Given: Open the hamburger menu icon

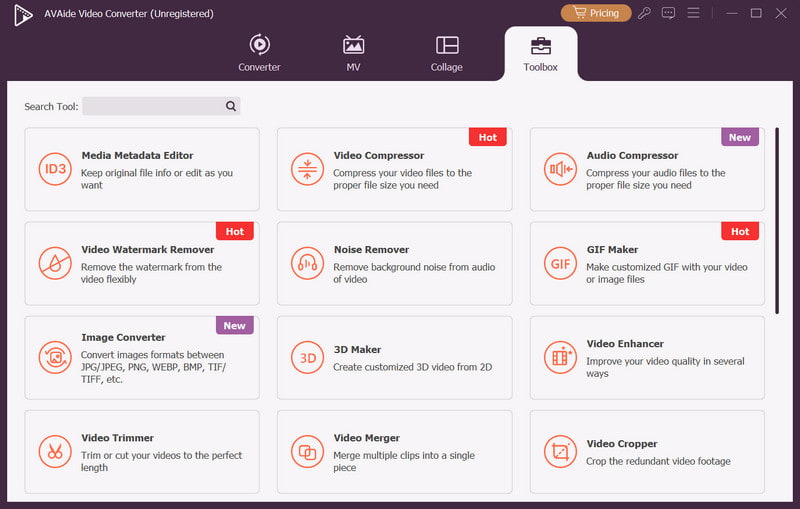Looking at the screenshot, I should coord(693,13).
